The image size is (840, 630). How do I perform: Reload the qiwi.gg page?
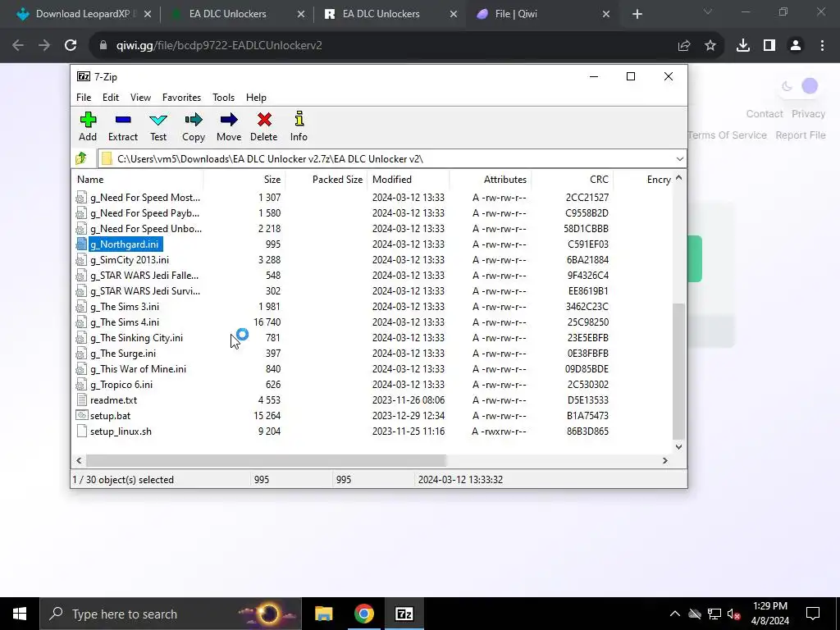pyautogui.click(x=71, y=46)
